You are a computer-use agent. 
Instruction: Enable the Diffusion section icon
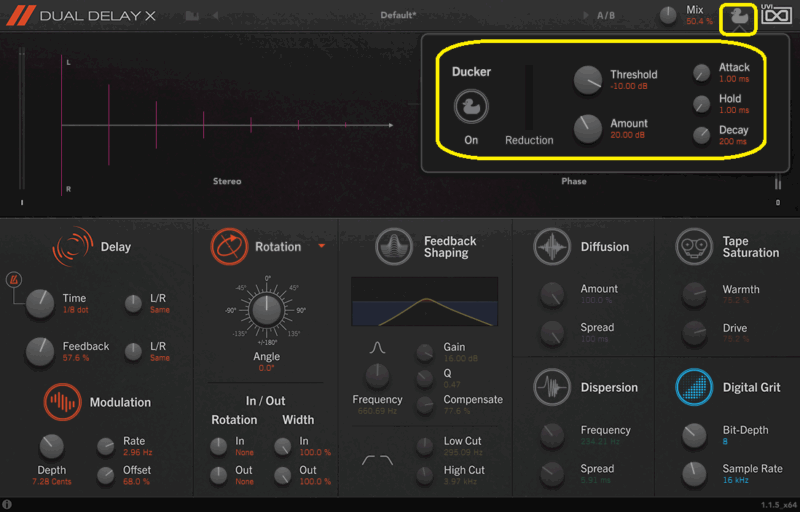click(x=552, y=247)
